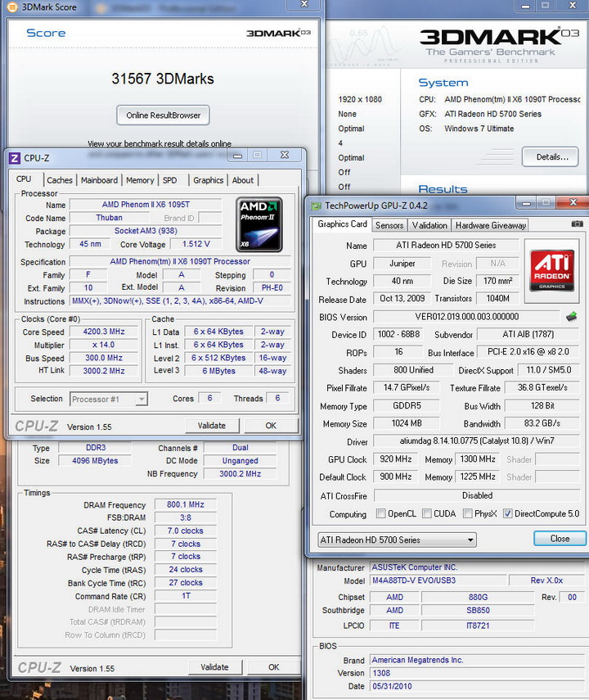Close the GPU-Z window
Screen dimensions: 589x700
tap(573, 203)
